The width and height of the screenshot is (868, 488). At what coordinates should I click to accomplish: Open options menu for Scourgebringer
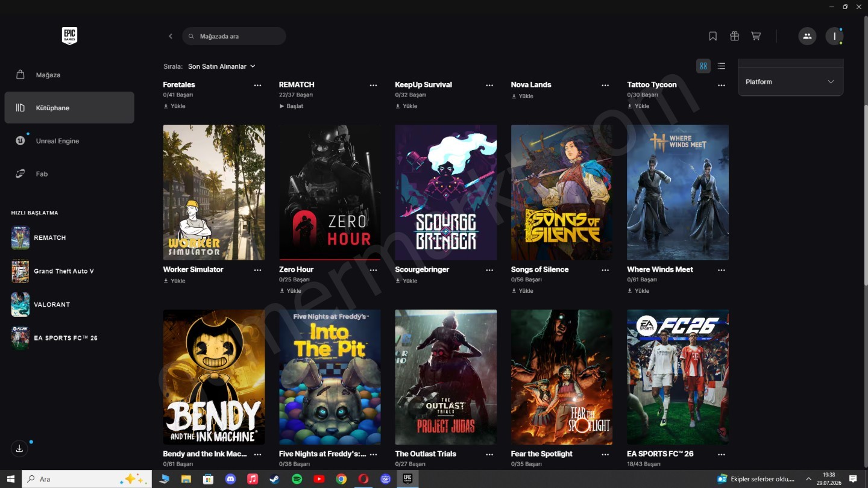click(489, 270)
